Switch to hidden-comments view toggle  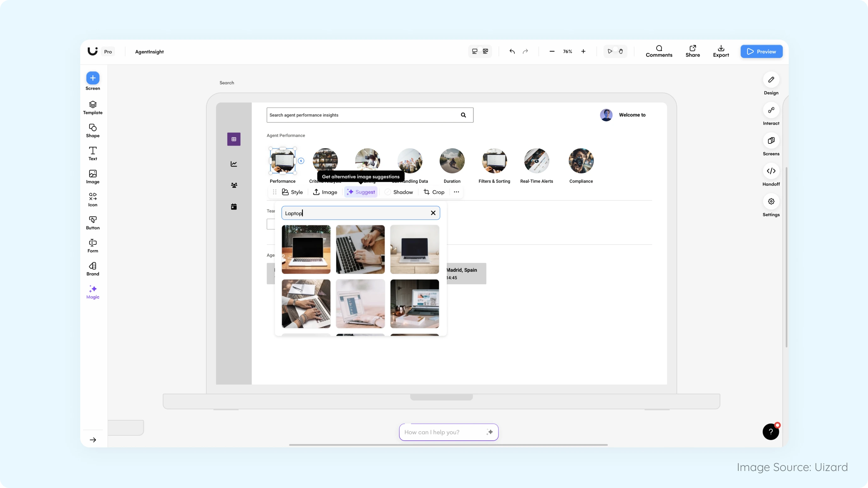[x=485, y=51]
